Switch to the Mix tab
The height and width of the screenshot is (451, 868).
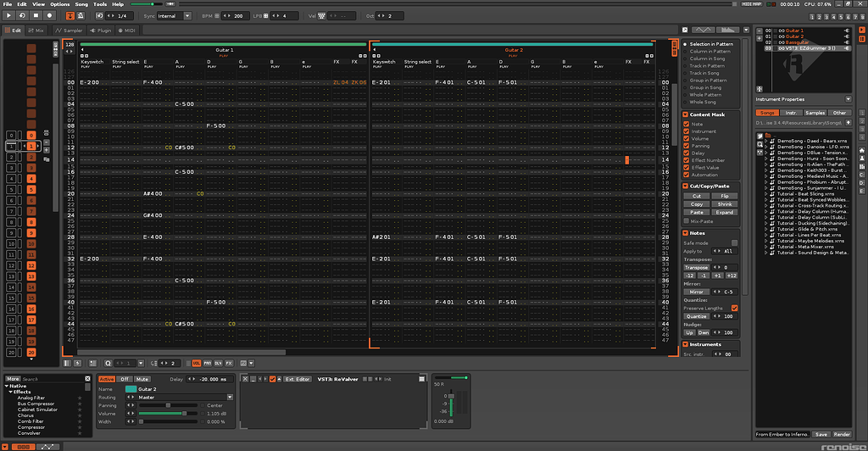(x=36, y=31)
